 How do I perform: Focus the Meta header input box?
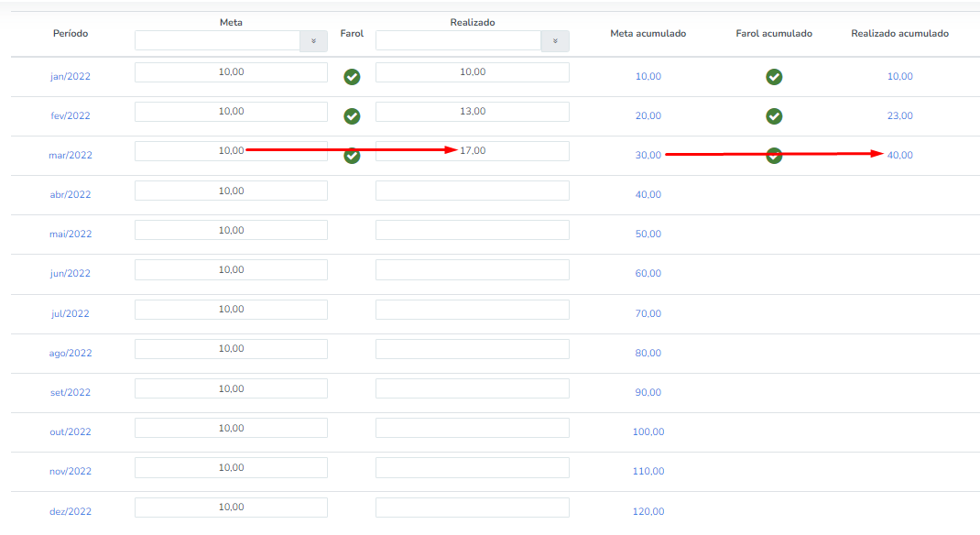(x=217, y=41)
